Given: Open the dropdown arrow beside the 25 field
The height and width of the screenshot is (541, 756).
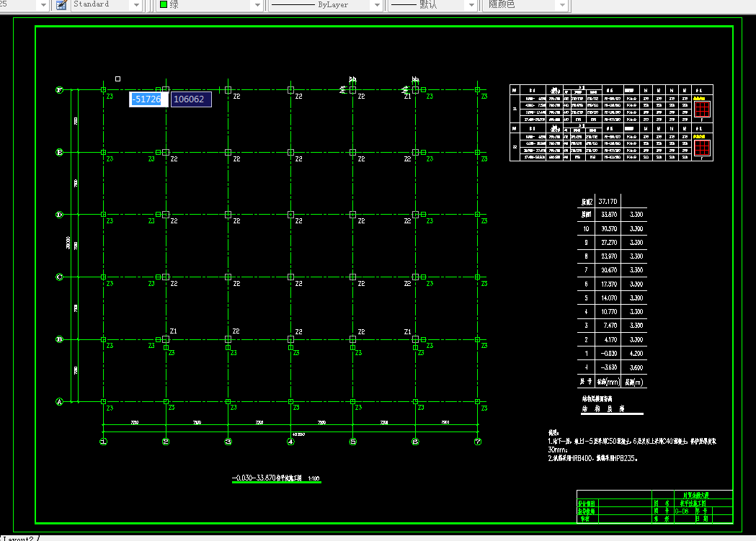Looking at the screenshot, I should (x=43, y=5).
